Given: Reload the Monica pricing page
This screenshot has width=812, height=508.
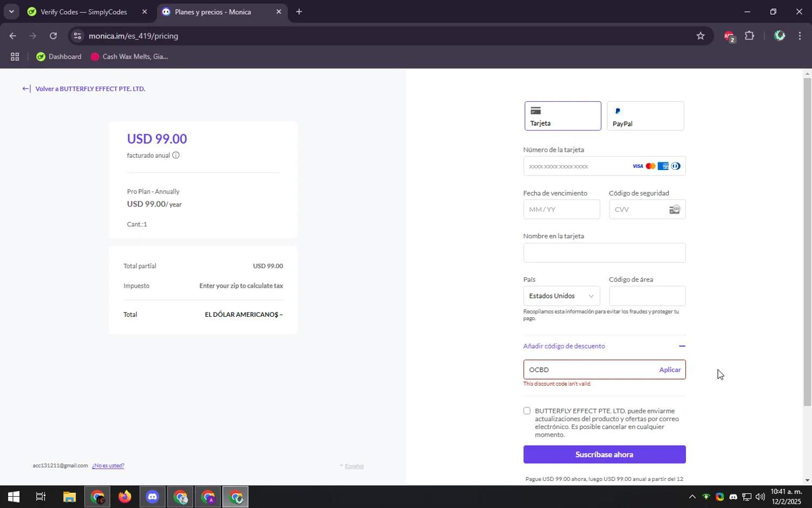Looking at the screenshot, I should [53, 36].
